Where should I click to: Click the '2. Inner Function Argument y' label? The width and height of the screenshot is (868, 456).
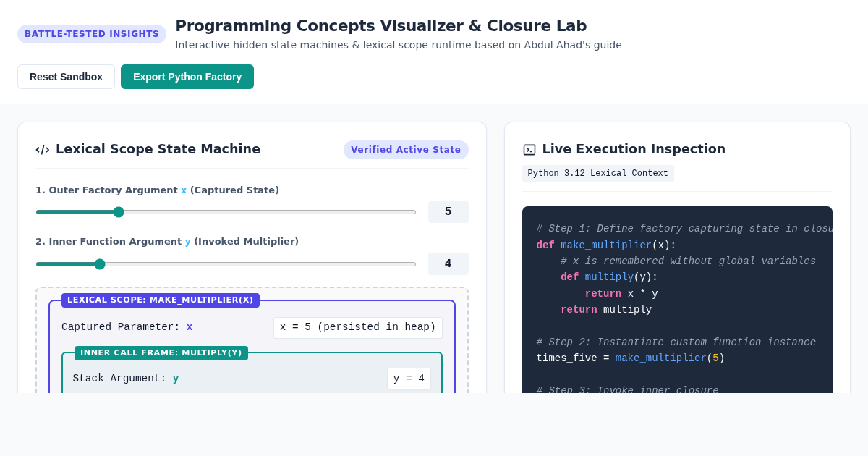(167, 242)
